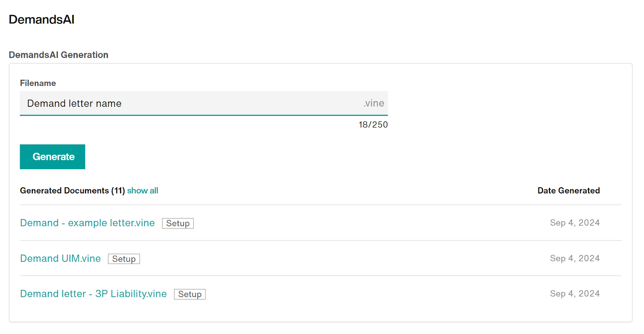Image resolution: width=644 pixels, height=334 pixels.
Task: Click the Generated Documents (11) heading
Action: [72, 191]
